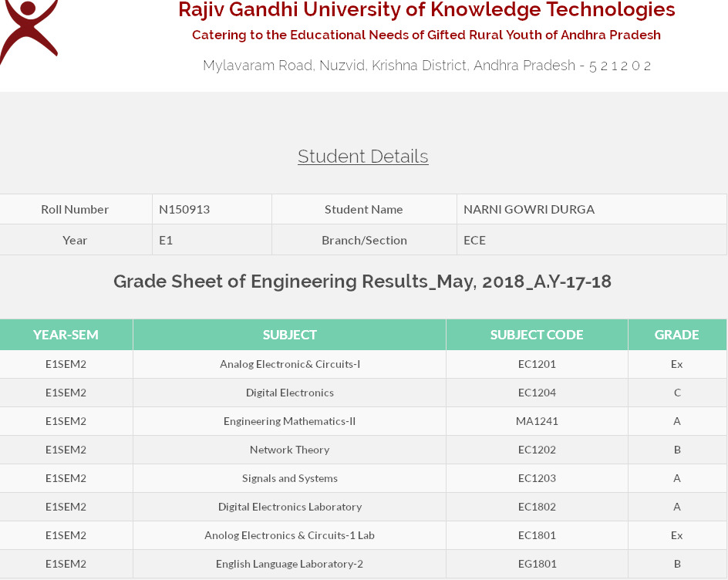
Task: Click the Mylavaram Road address line
Action: [426, 66]
